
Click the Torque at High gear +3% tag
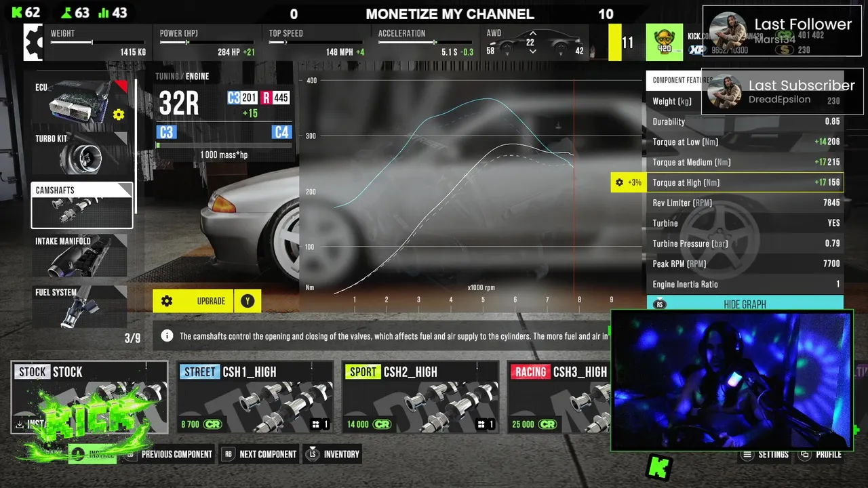click(x=628, y=182)
